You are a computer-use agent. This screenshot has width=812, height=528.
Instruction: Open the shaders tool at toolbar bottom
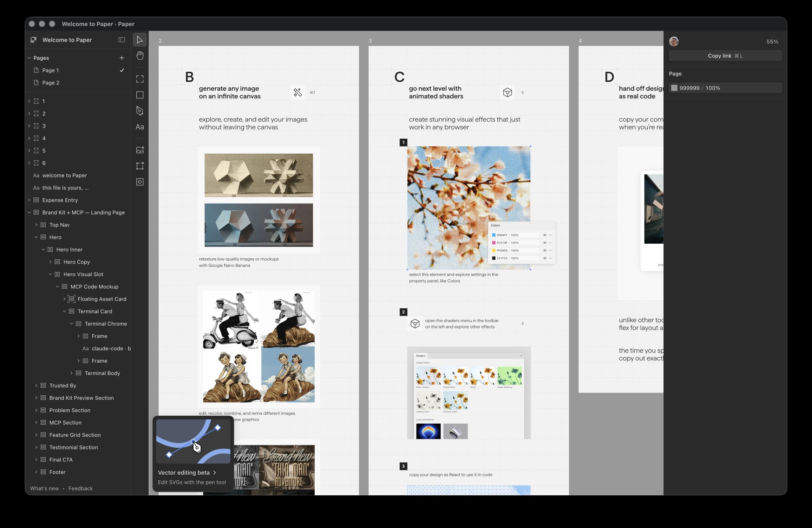pyautogui.click(x=140, y=182)
